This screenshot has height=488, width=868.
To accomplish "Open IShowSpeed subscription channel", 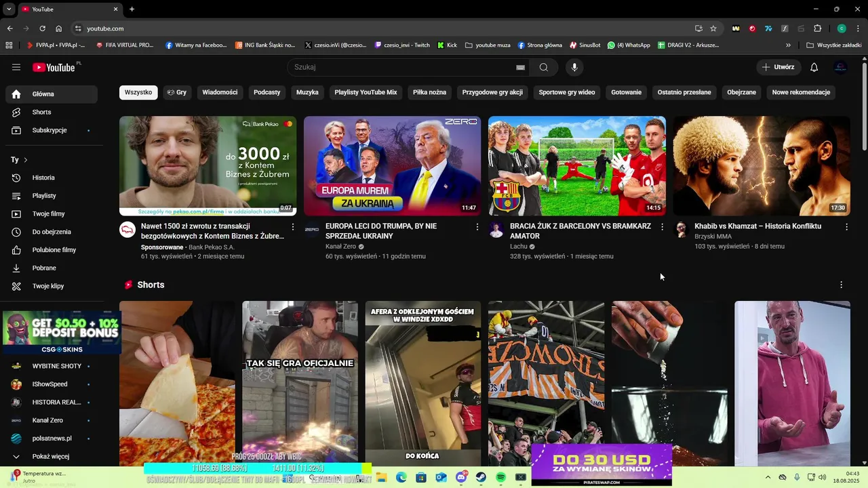I will point(52,384).
